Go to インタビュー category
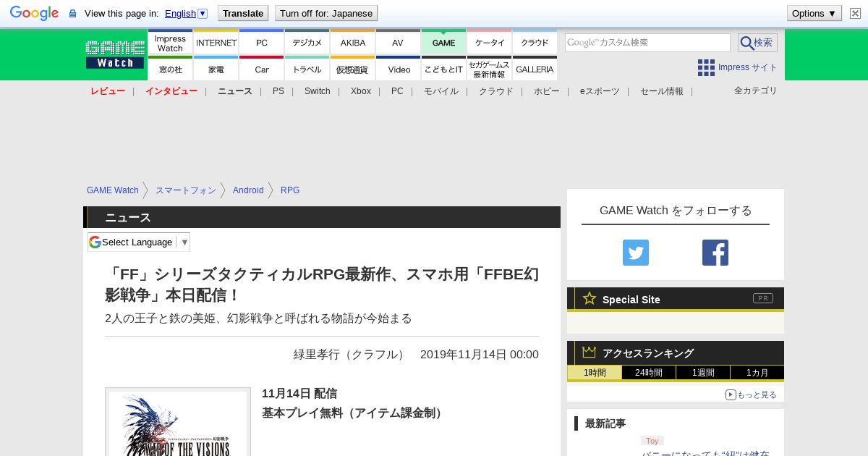This screenshot has width=868, height=456. point(171,91)
